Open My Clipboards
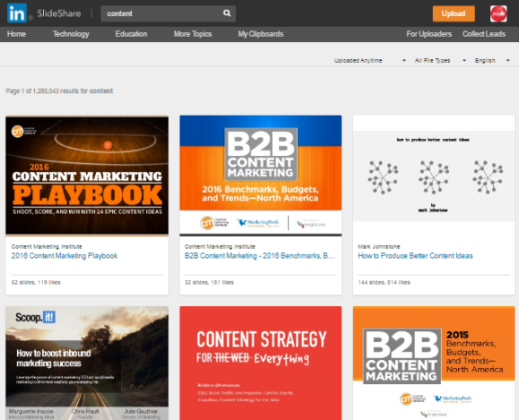The height and width of the screenshot is (420, 519). [261, 34]
